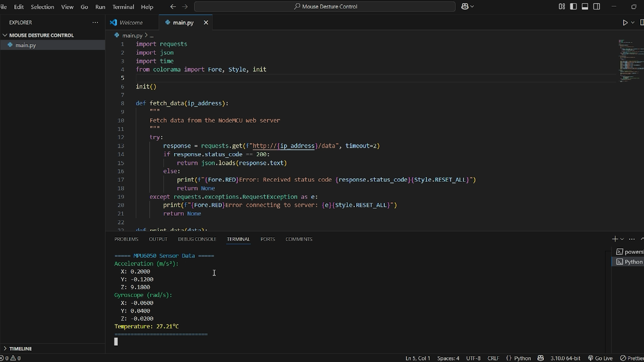Switch to the Welcome tab
The image size is (644, 362).
(x=131, y=22)
